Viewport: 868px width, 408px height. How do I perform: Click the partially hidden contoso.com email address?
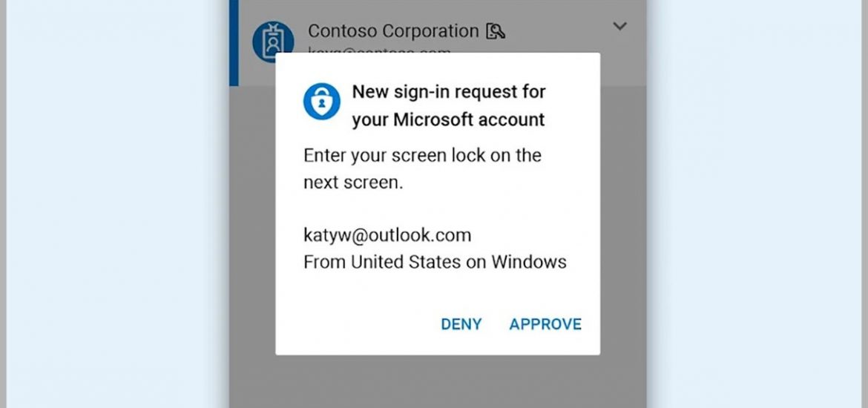tap(379, 51)
